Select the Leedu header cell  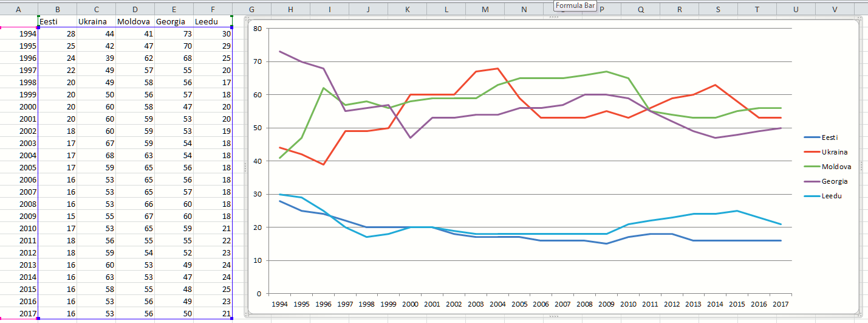pos(213,22)
